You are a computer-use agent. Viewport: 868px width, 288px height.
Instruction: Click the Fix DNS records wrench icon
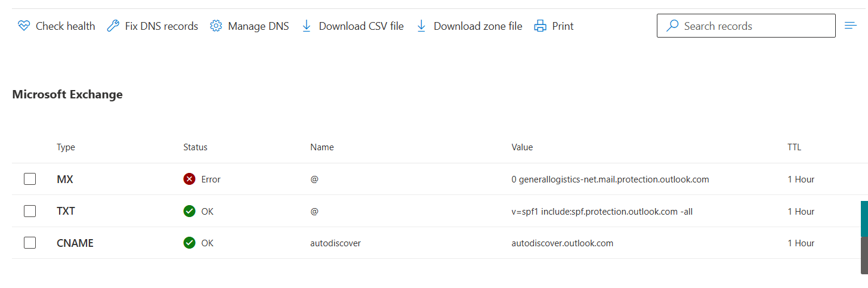coord(113,26)
